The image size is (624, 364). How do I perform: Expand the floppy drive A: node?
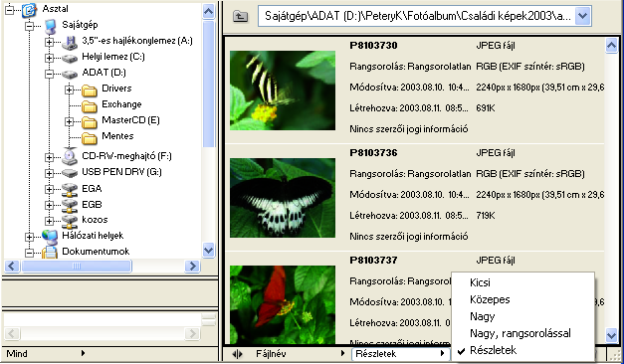tap(49, 42)
